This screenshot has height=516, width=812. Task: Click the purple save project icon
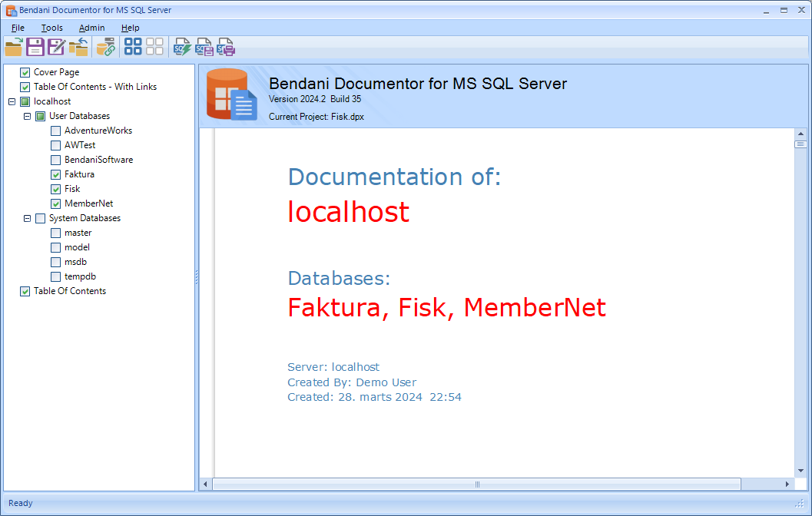tap(35, 47)
